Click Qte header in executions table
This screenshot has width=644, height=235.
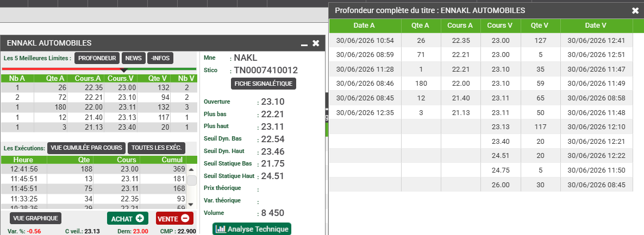point(70,160)
